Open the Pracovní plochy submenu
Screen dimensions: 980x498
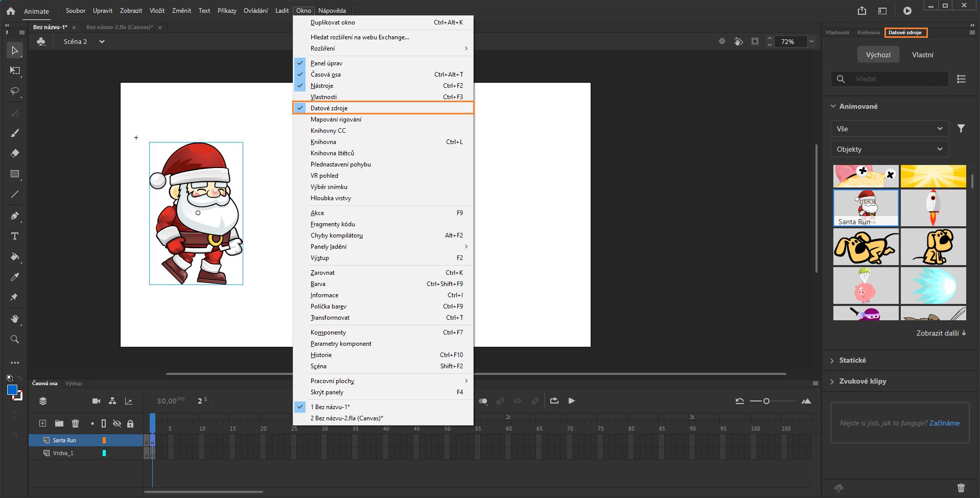tap(383, 381)
